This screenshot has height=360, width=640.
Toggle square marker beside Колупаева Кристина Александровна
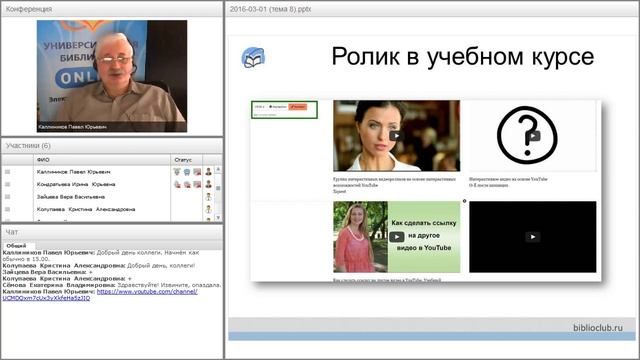click(x=7, y=209)
